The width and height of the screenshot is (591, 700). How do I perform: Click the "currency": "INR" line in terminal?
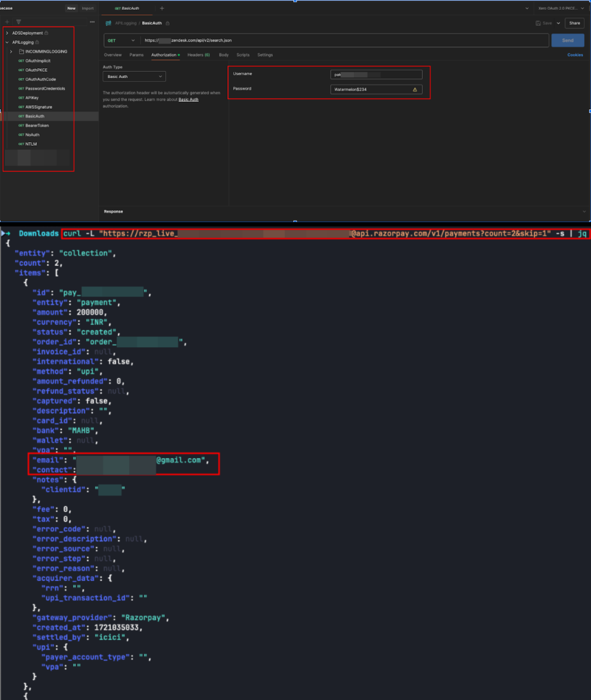click(x=72, y=323)
